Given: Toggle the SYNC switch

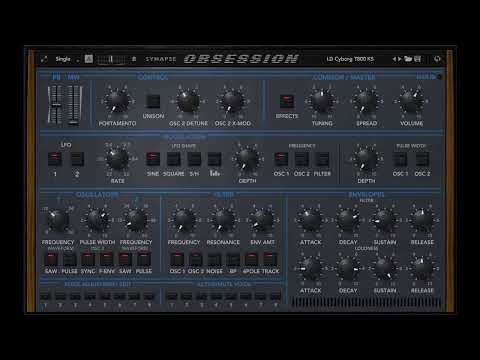Looking at the screenshot, I should click(88, 259).
